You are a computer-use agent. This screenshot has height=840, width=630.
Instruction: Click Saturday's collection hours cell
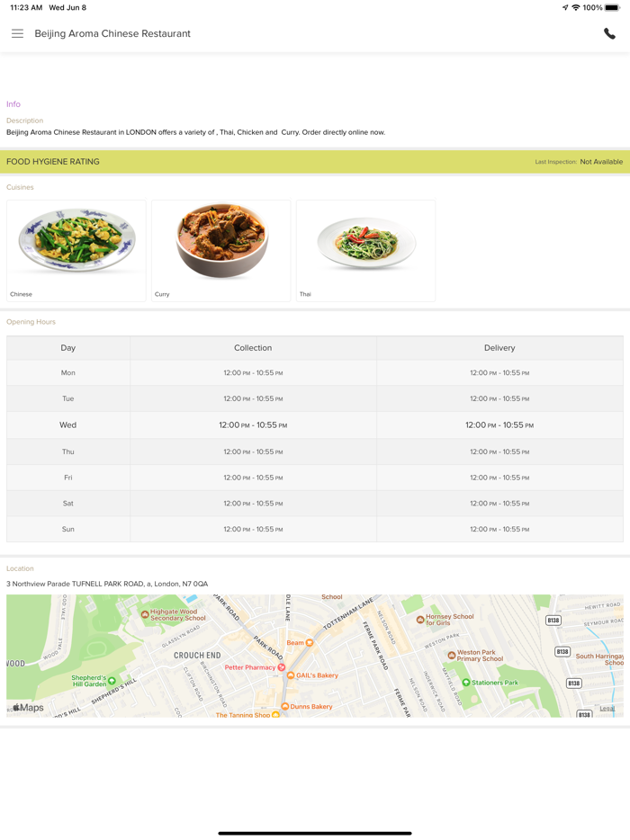pyautogui.click(x=253, y=503)
